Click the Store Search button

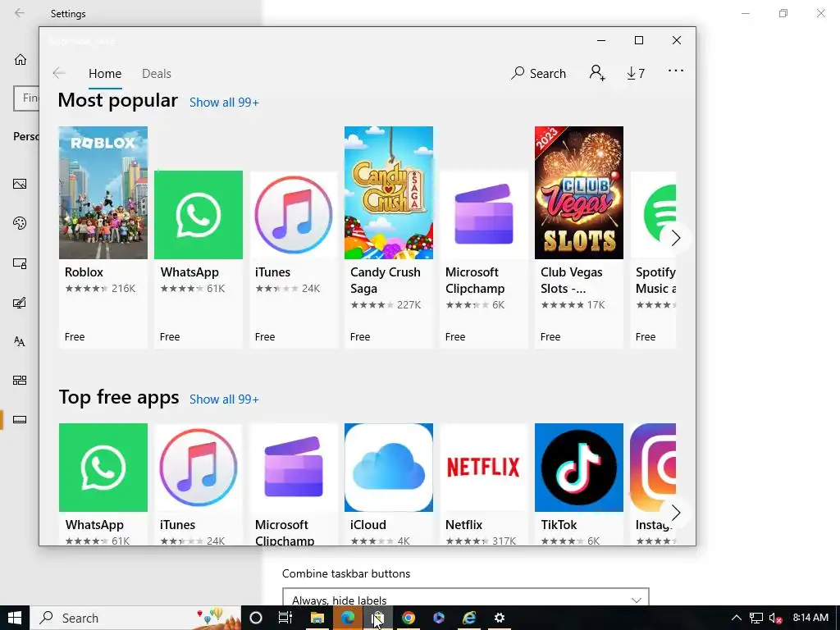pyautogui.click(x=538, y=73)
